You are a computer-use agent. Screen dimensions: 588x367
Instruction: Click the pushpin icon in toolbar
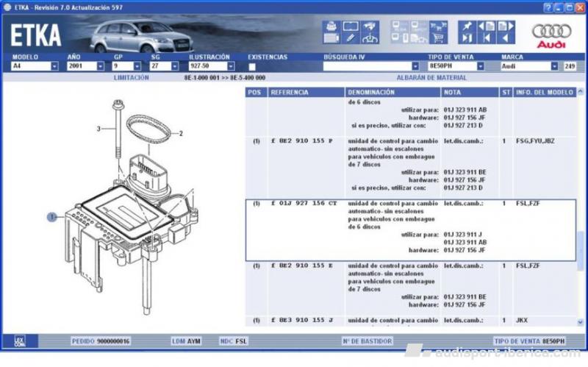[x=467, y=26]
